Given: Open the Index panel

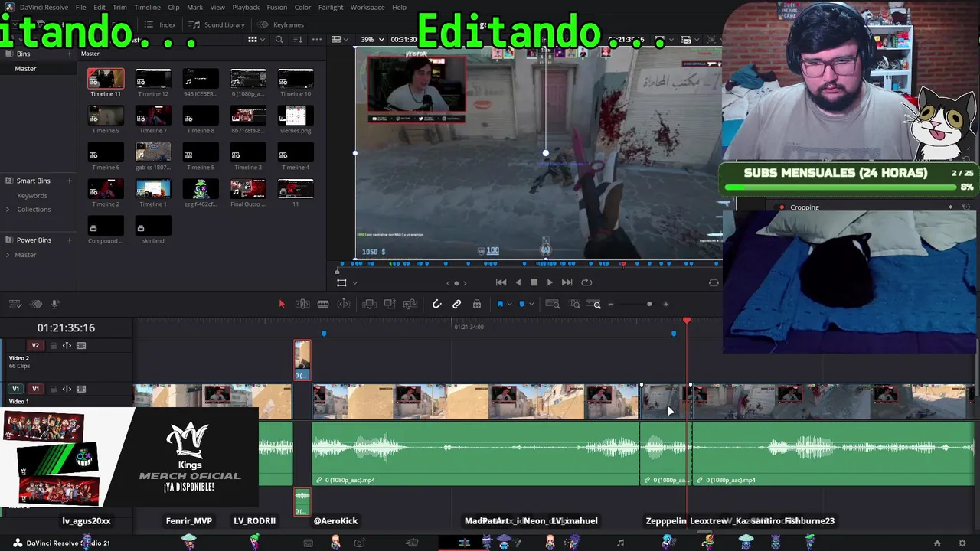Looking at the screenshot, I should [160, 24].
